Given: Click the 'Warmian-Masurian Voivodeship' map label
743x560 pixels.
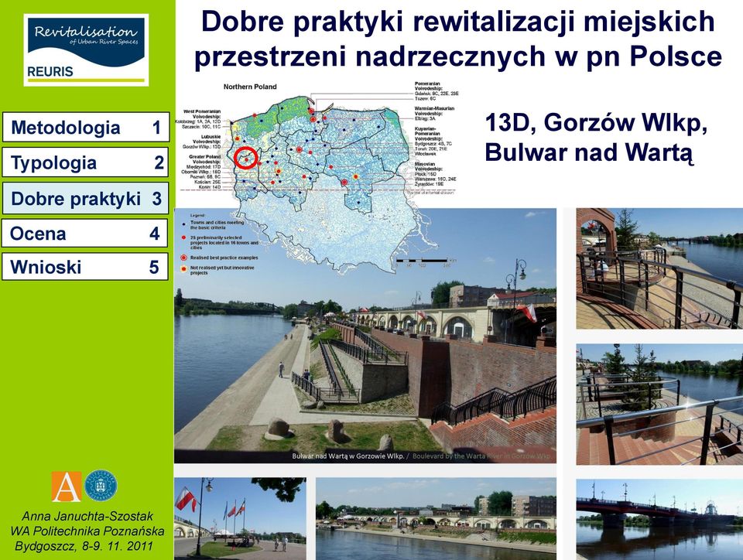Looking at the screenshot, I should pyautogui.click(x=434, y=113).
